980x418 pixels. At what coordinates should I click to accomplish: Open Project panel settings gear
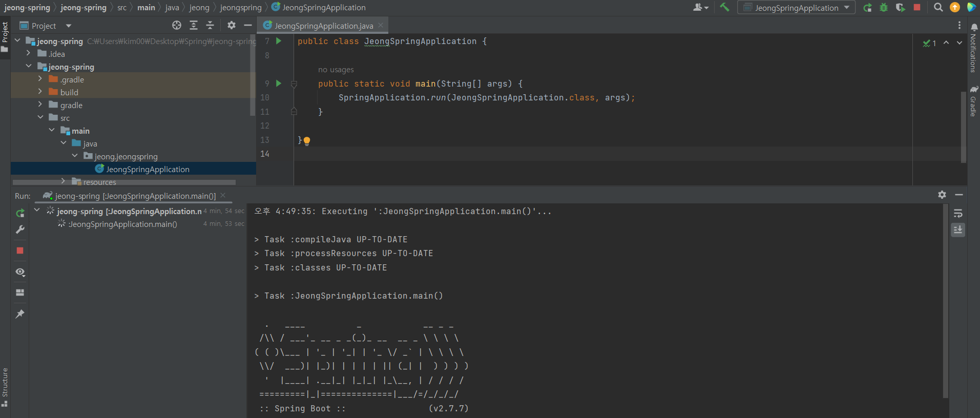[x=232, y=25]
